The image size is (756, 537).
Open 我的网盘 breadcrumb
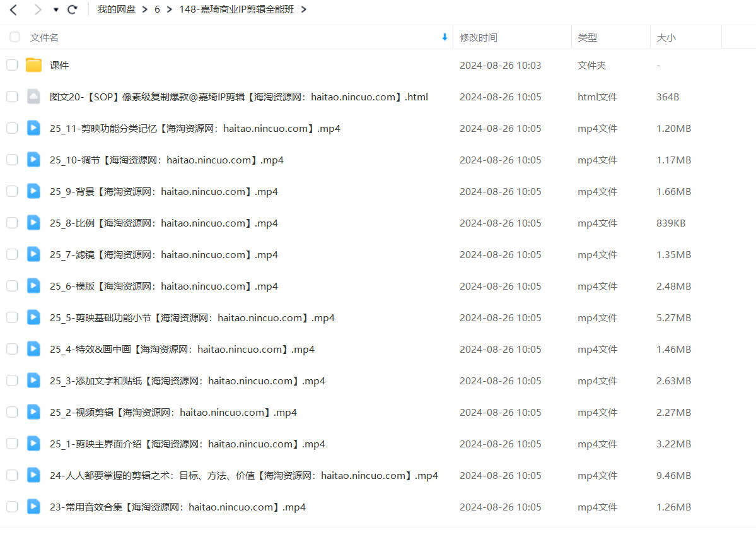point(116,9)
